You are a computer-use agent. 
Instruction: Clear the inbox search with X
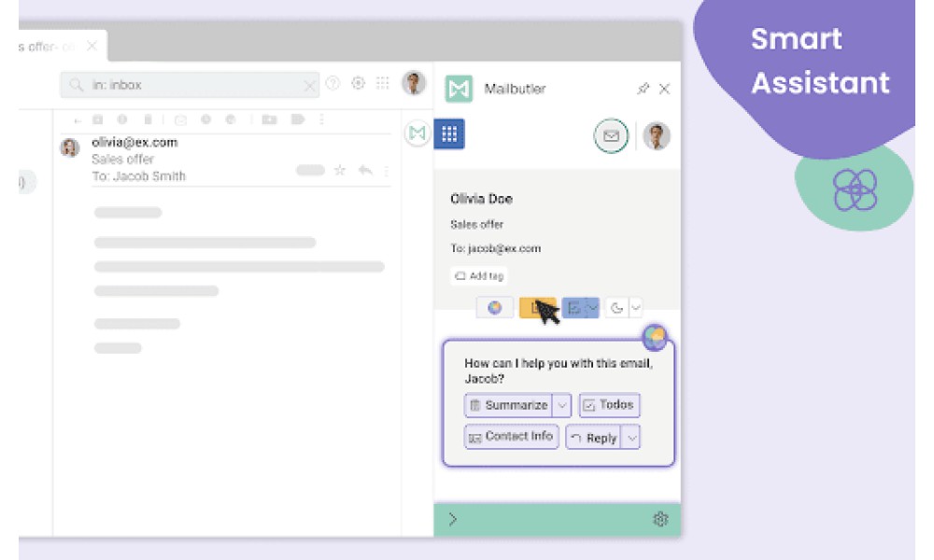(x=309, y=86)
